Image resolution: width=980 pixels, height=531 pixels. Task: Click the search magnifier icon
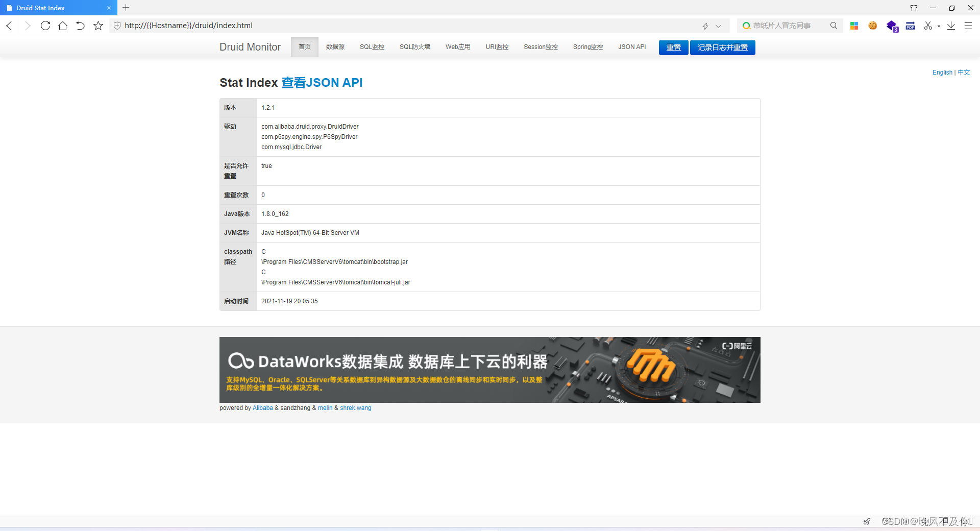(834, 26)
